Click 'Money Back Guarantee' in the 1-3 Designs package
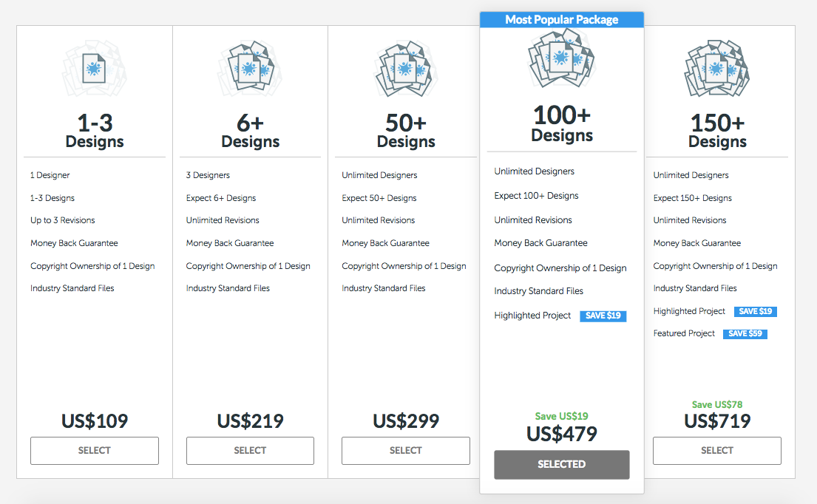 point(74,243)
